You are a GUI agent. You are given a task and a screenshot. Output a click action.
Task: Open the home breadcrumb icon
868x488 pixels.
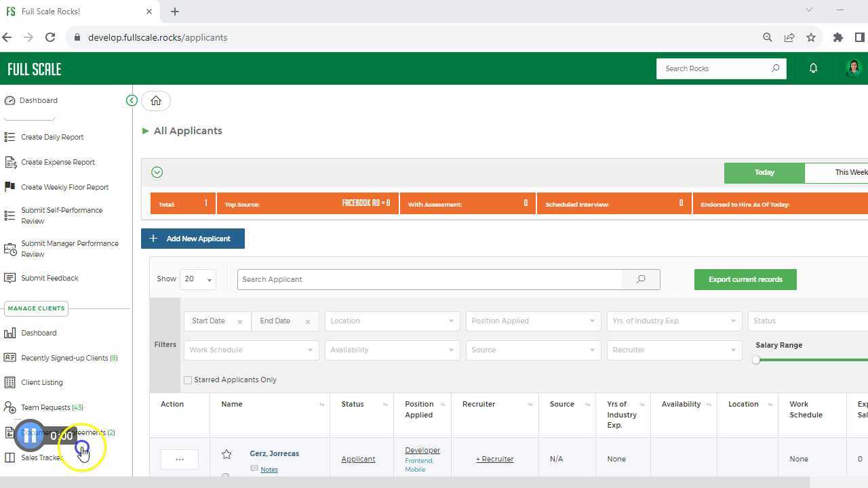pos(155,100)
